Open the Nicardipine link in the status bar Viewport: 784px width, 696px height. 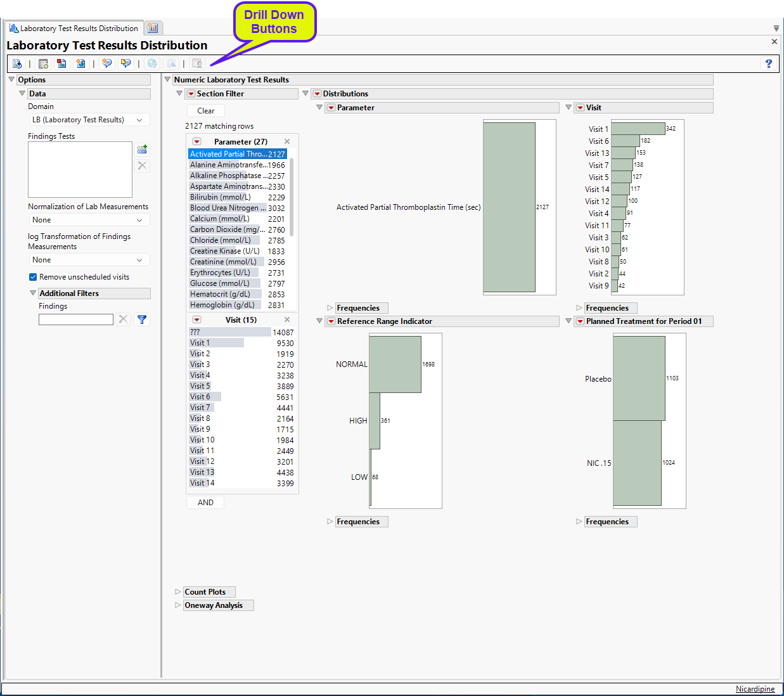coord(755,689)
